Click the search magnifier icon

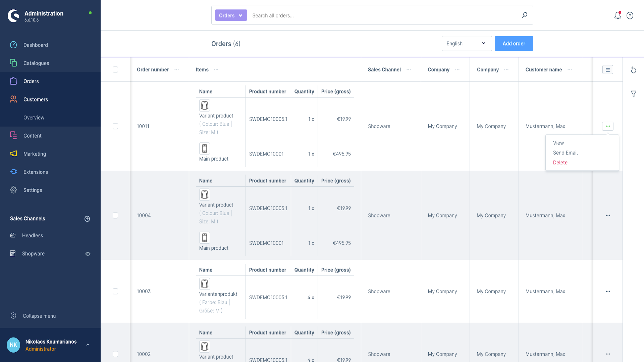pos(525,15)
